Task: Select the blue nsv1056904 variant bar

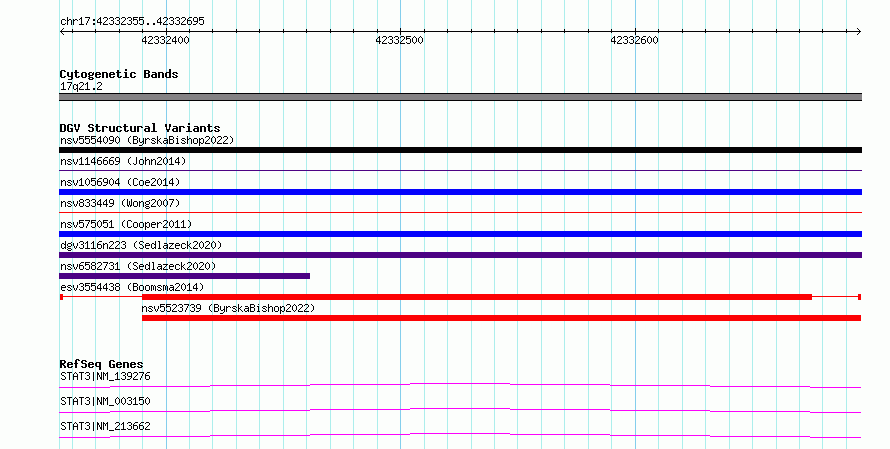Action: (x=460, y=192)
